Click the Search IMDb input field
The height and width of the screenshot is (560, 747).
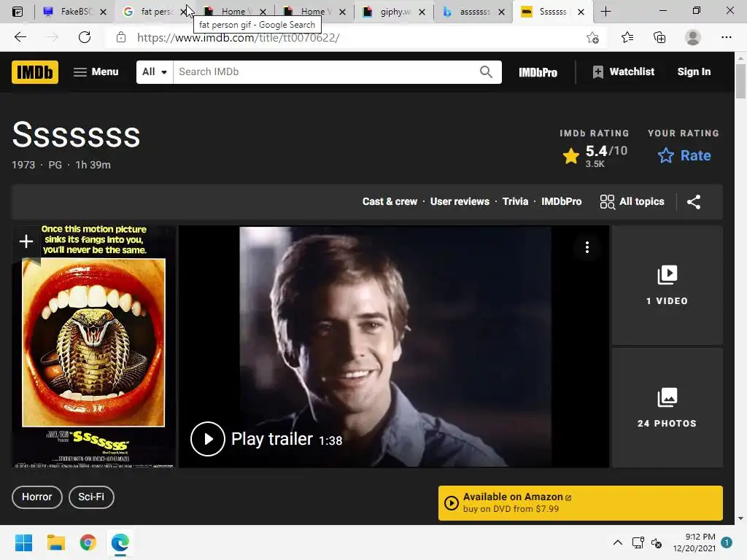tap(326, 72)
